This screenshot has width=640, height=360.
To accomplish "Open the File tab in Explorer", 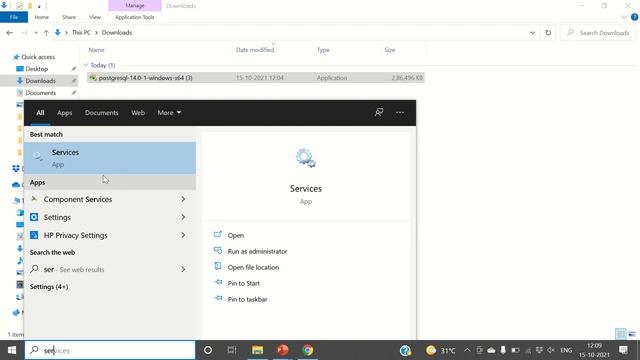I will (14, 17).
